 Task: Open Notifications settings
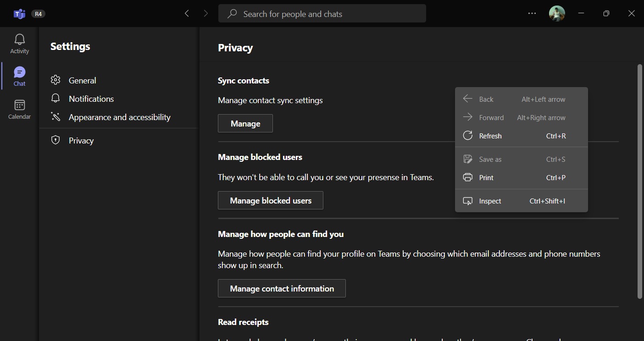[118, 99]
